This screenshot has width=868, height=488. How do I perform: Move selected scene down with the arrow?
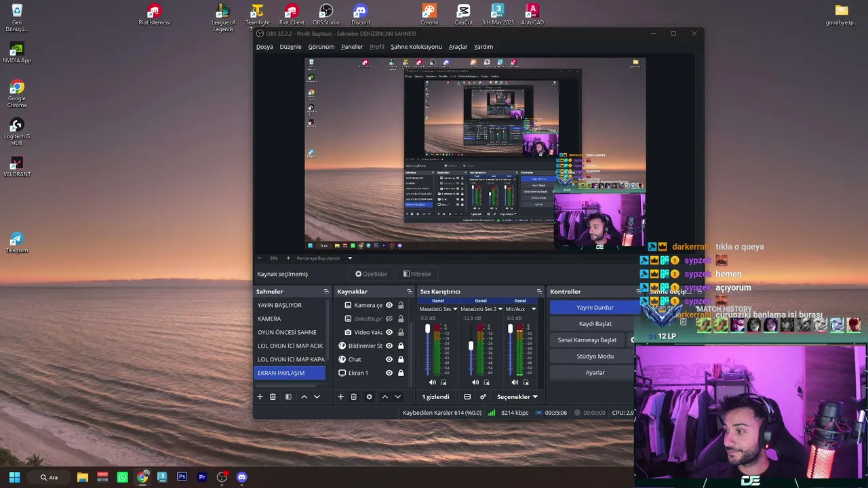[317, 396]
